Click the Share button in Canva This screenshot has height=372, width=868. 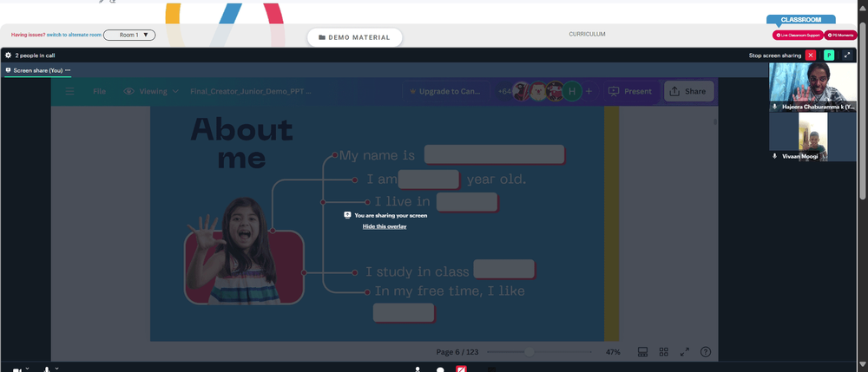click(x=688, y=91)
